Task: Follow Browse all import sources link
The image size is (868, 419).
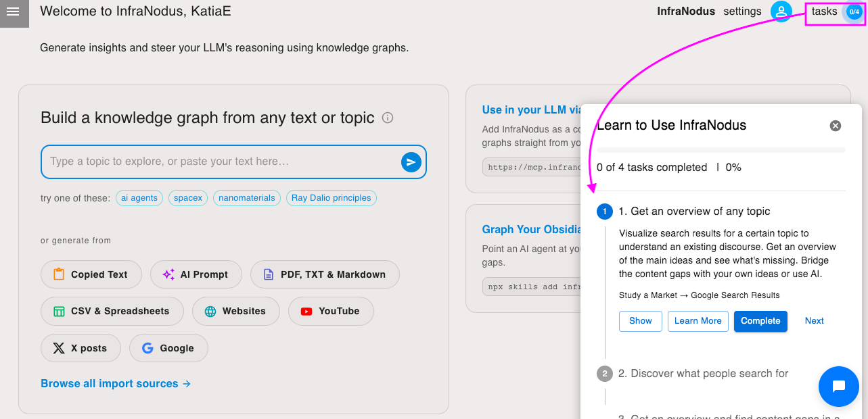Action: (116, 384)
